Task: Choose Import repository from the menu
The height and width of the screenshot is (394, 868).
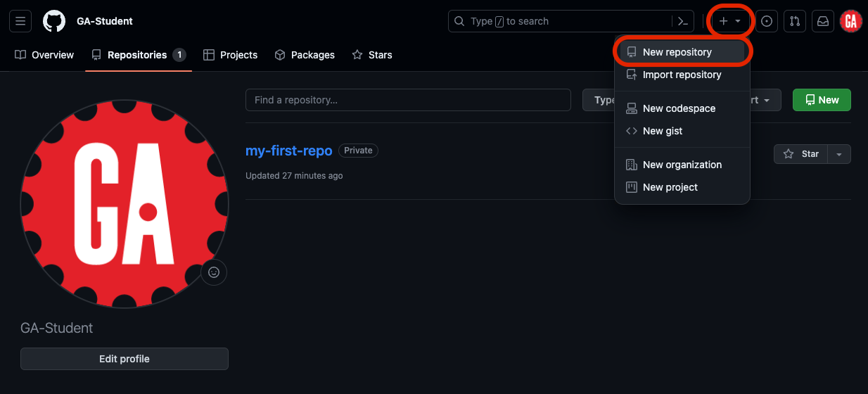Action: pos(682,75)
